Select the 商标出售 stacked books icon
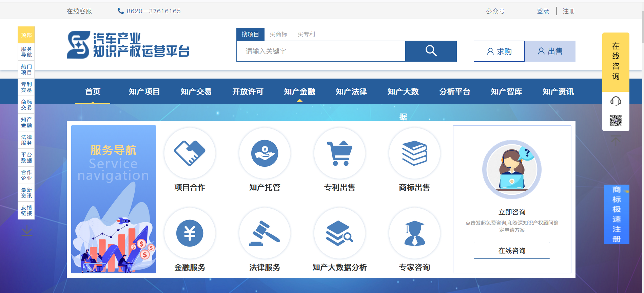Image resolution: width=644 pixels, height=293 pixels. (414, 153)
